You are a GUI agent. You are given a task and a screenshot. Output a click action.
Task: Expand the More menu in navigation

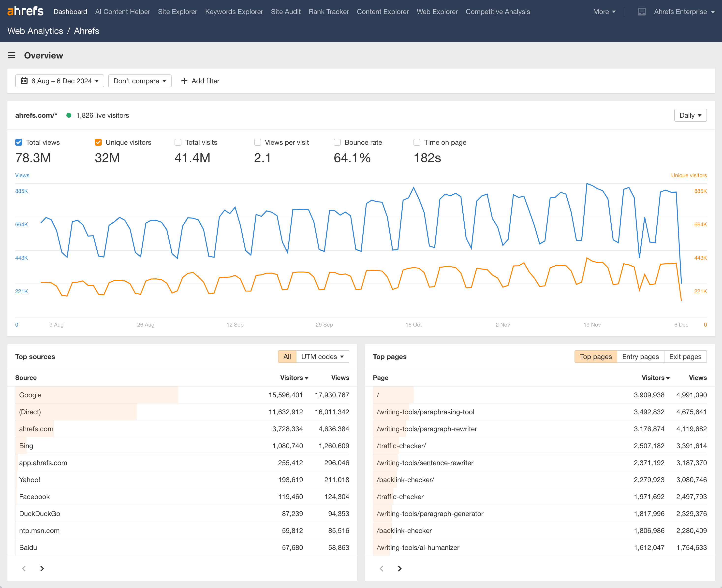(x=604, y=12)
